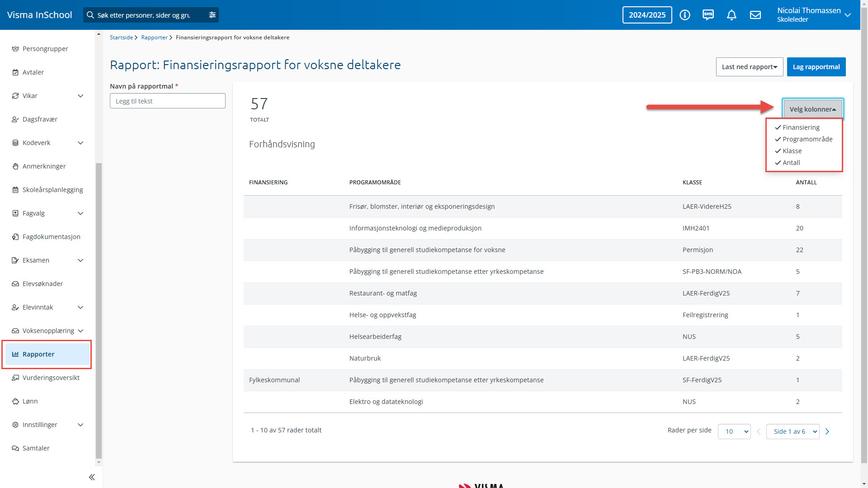The height and width of the screenshot is (488, 868).
Task: Sort by the FINANSIERING column header
Action: pos(268,183)
